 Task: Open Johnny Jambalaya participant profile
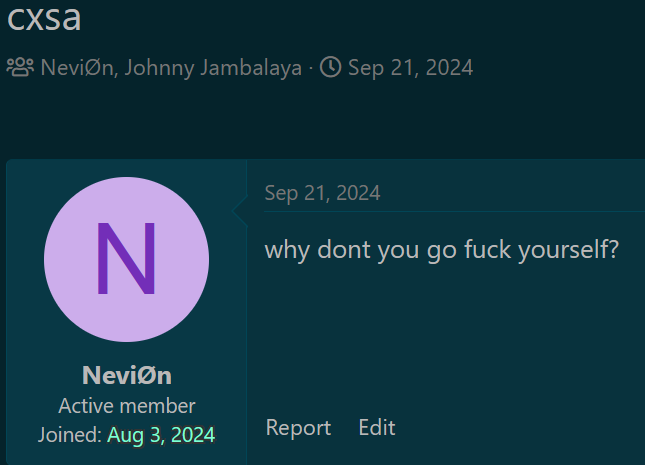pyautogui.click(x=213, y=68)
